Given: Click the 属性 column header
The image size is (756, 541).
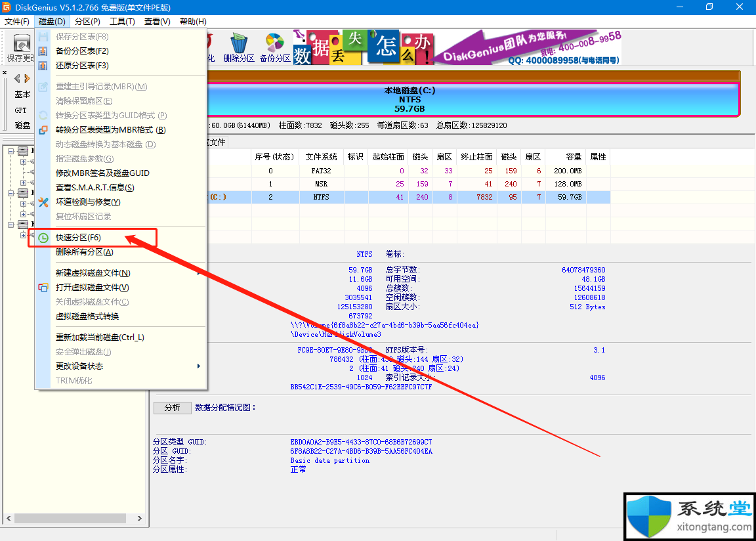Looking at the screenshot, I should pos(598,157).
